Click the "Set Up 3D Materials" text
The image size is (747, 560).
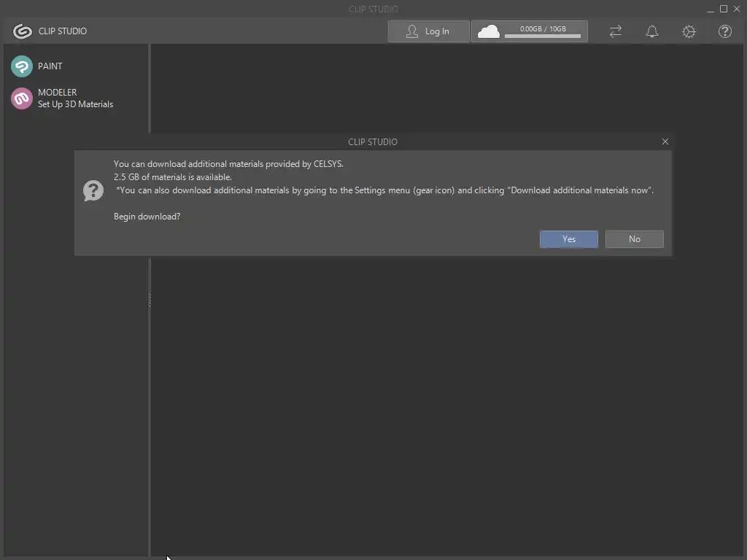click(76, 104)
